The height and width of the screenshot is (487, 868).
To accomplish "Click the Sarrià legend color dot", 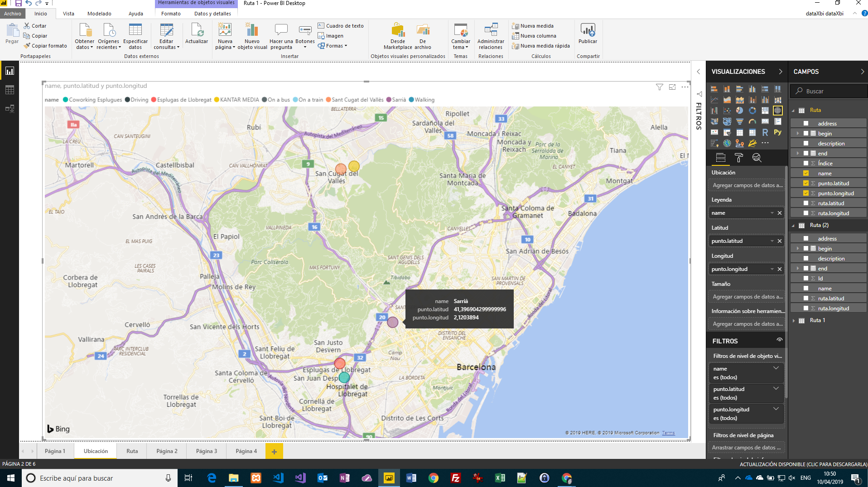I will tap(388, 100).
